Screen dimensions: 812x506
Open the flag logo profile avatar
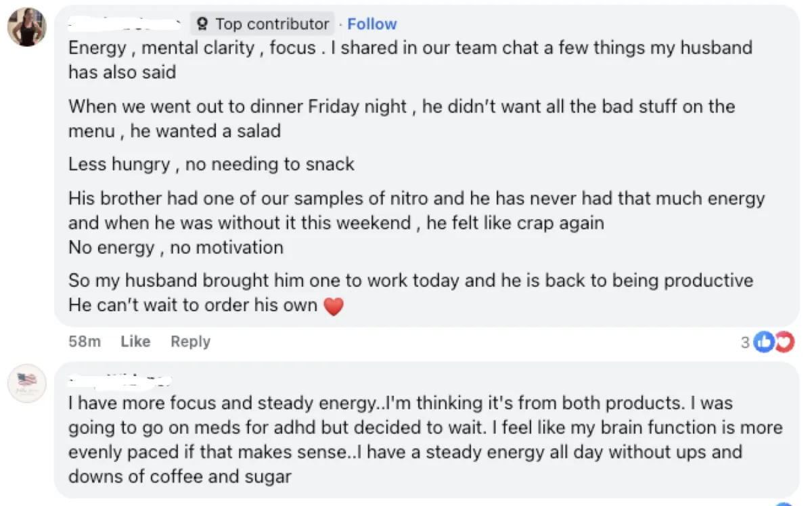27,384
